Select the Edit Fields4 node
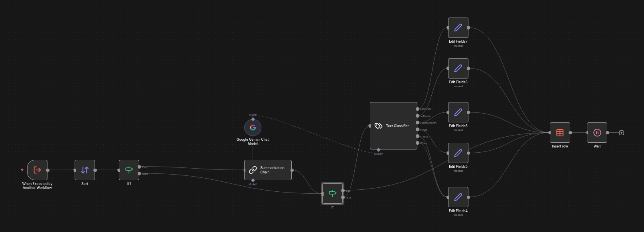This screenshot has height=232, width=644. pos(458,197)
